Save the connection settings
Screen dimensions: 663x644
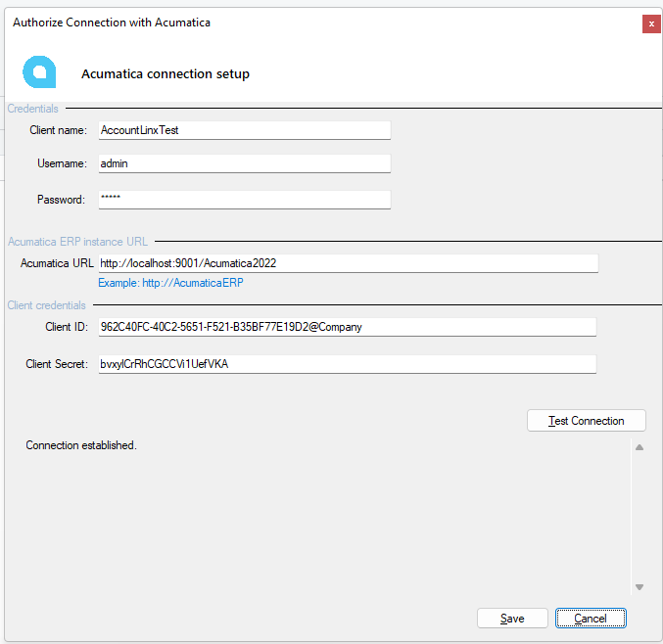pos(512,619)
